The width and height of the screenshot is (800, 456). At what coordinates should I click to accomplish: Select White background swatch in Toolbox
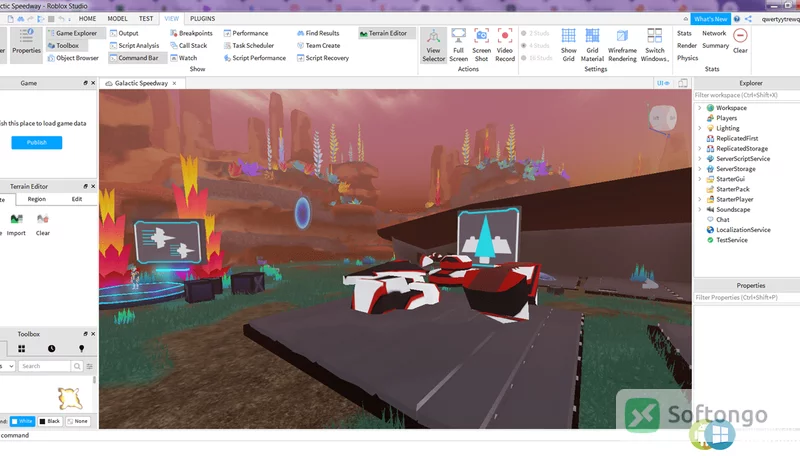pos(23,421)
